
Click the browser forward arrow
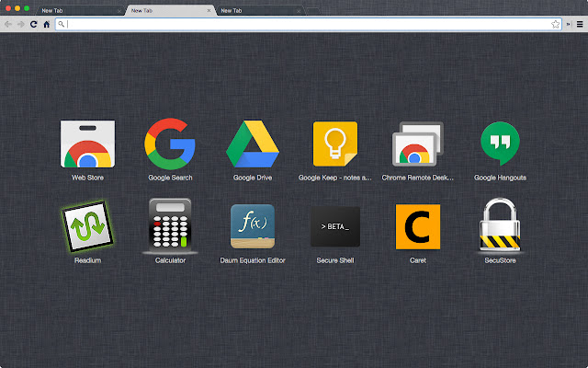(21, 25)
